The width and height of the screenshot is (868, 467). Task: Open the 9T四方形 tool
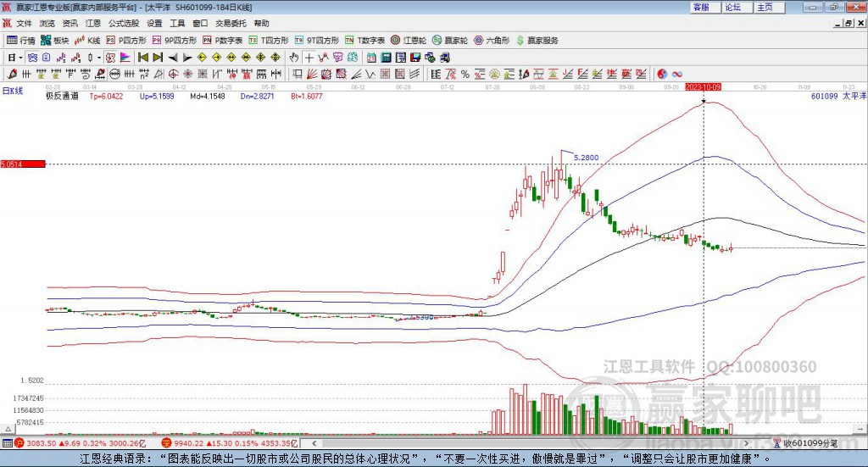click(317, 41)
